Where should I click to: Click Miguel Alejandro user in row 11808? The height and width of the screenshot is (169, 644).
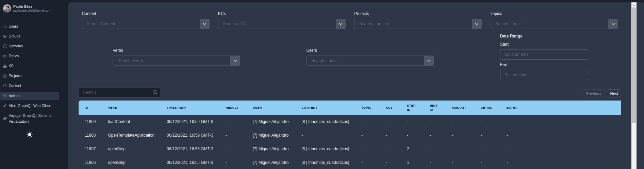pos(270,135)
